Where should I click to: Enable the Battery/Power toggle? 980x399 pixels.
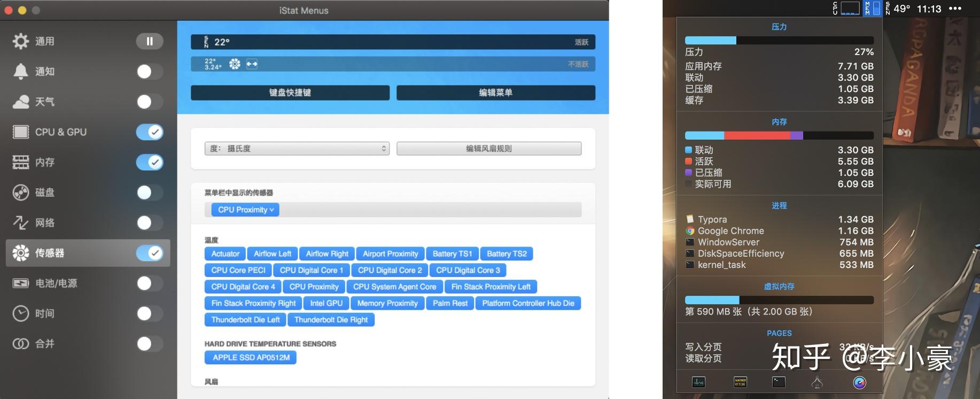coord(150,283)
